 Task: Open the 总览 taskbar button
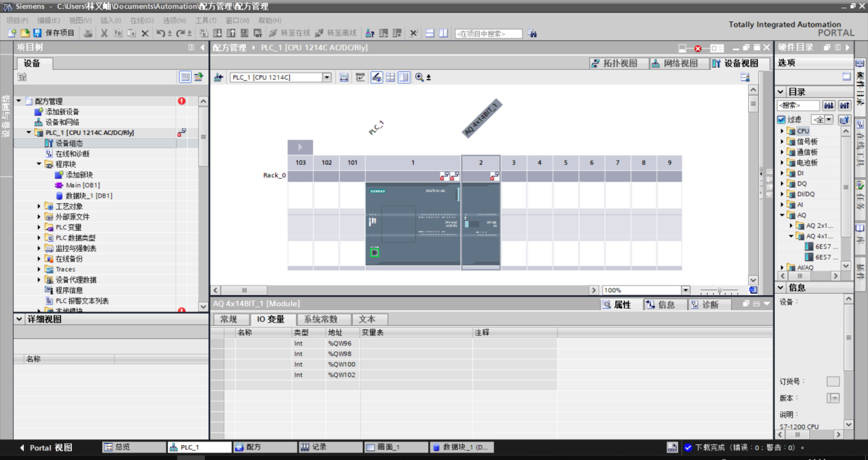[132, 447]
